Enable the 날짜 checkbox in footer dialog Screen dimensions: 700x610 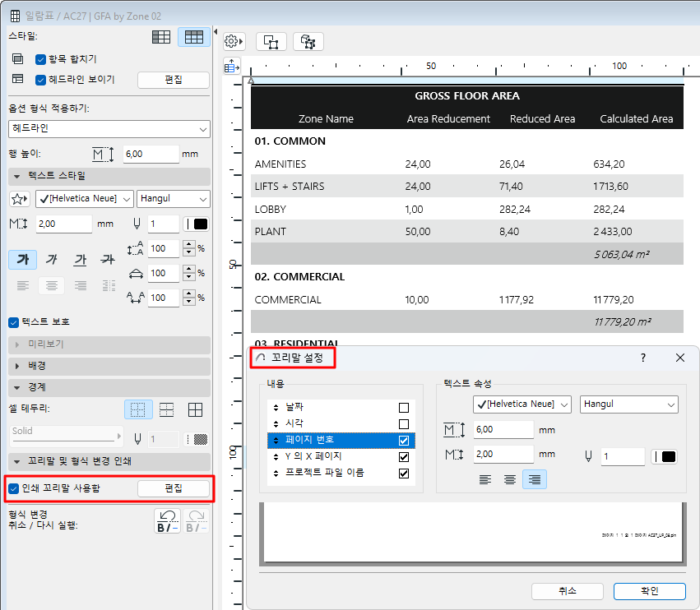click(x=404, y=407)
